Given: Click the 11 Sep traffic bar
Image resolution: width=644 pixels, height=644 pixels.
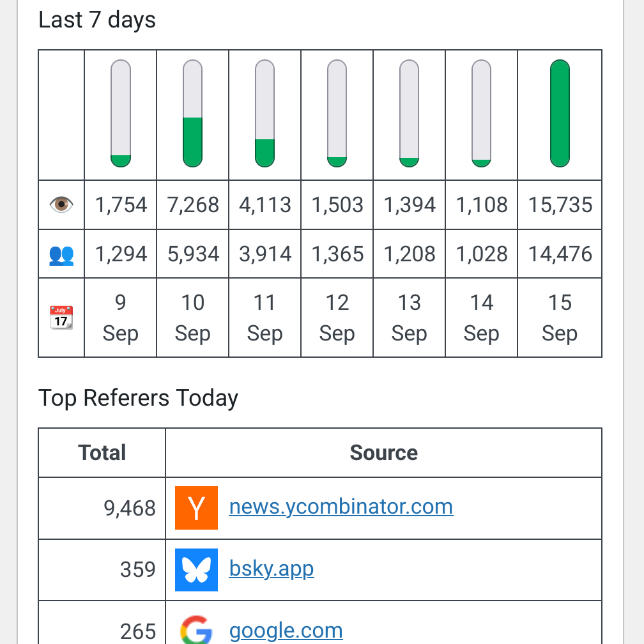Looking at the screenshot, I should pos(264,114).
